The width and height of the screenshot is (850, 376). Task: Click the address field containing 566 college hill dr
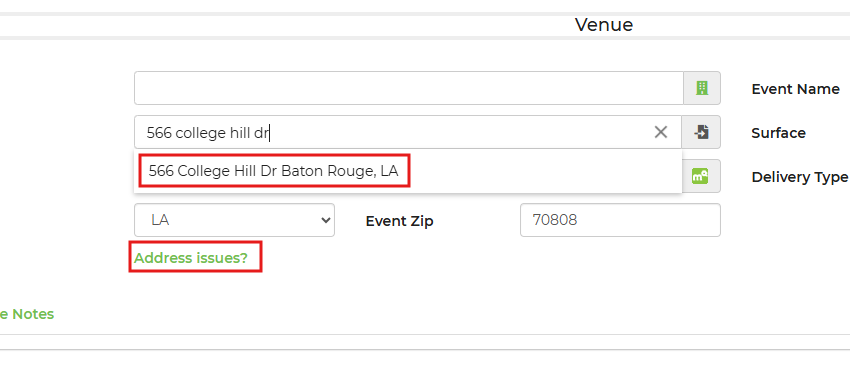pyautogui.click(x=408, y=132)
